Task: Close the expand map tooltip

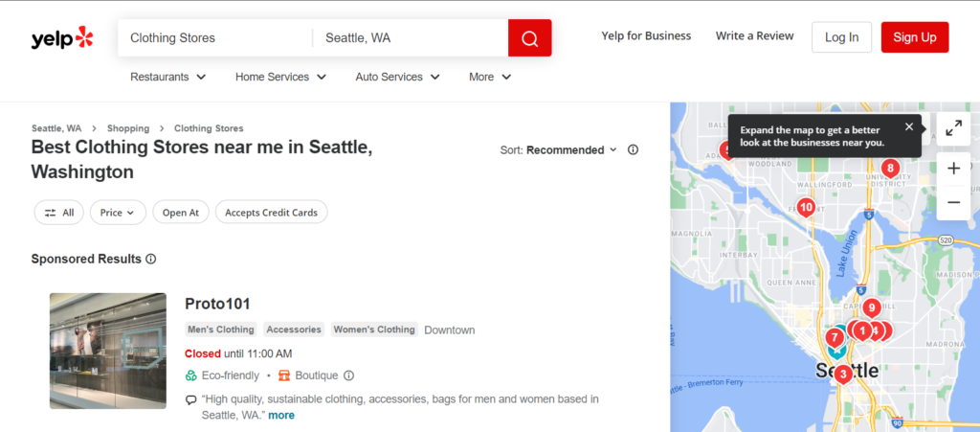Action: tap(909, 126)
